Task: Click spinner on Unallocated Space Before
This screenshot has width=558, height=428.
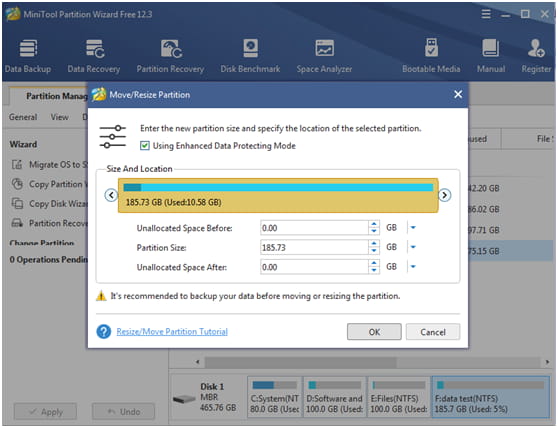Action: (374, 228)
